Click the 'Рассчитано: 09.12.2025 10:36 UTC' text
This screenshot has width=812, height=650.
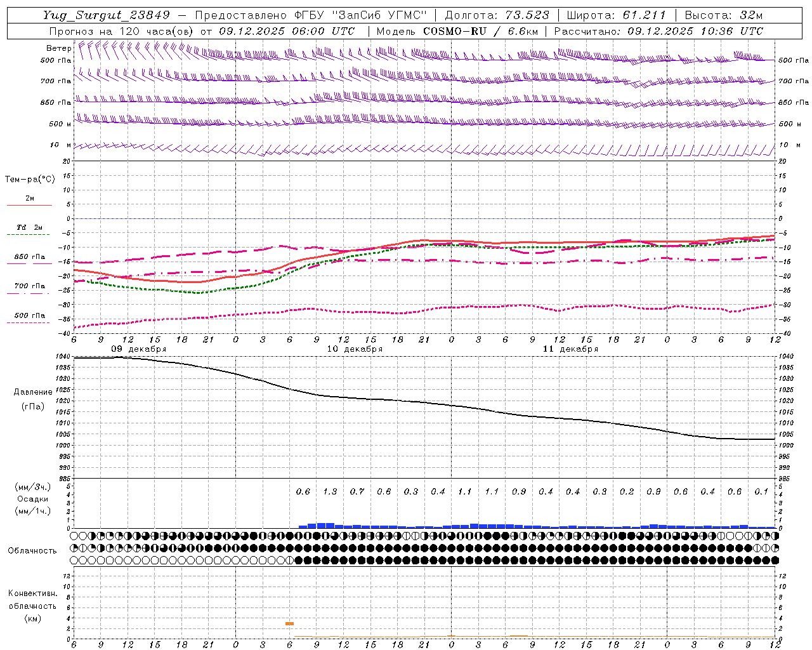(658, 31)
